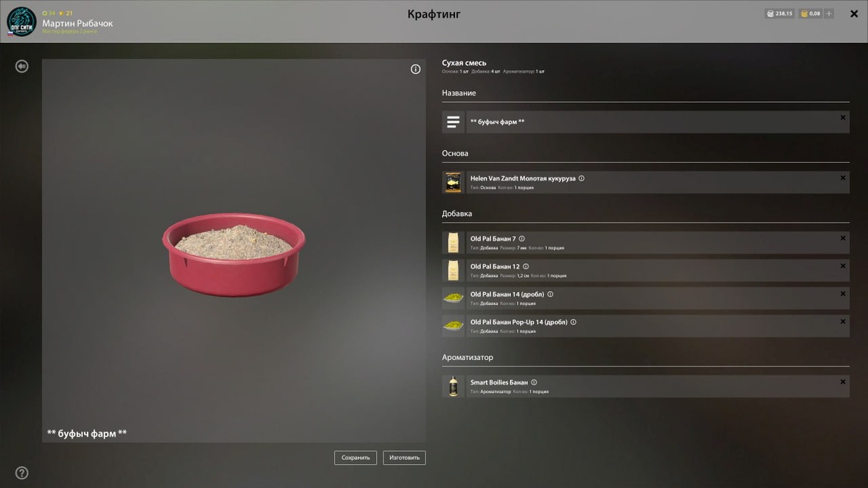This screenshot has height=488, width=868.
Task: Show info for Old Pal Банан 7
Action: click(522, 239)
